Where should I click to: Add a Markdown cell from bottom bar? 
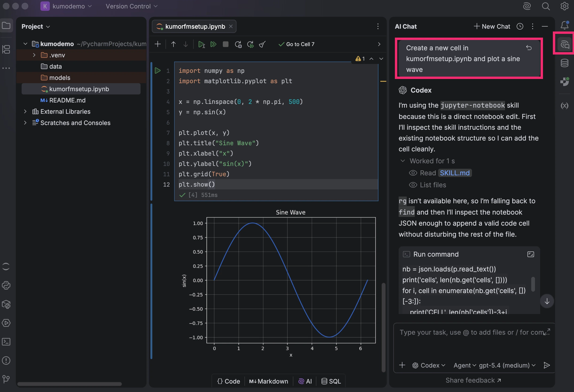[268, 381]
